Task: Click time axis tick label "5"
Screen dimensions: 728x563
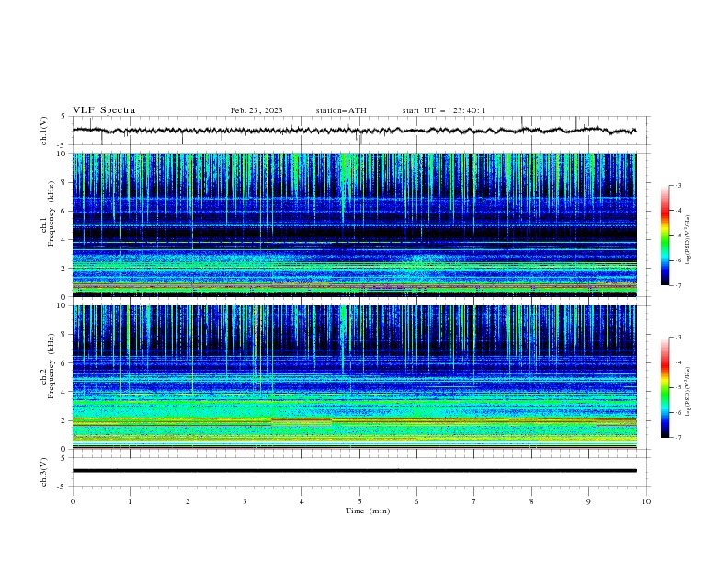Action: [x=359, y=501]
